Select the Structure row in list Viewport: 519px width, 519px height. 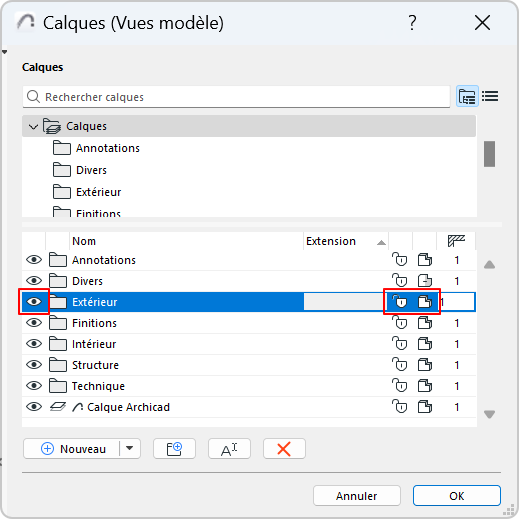tap(249, 365)
